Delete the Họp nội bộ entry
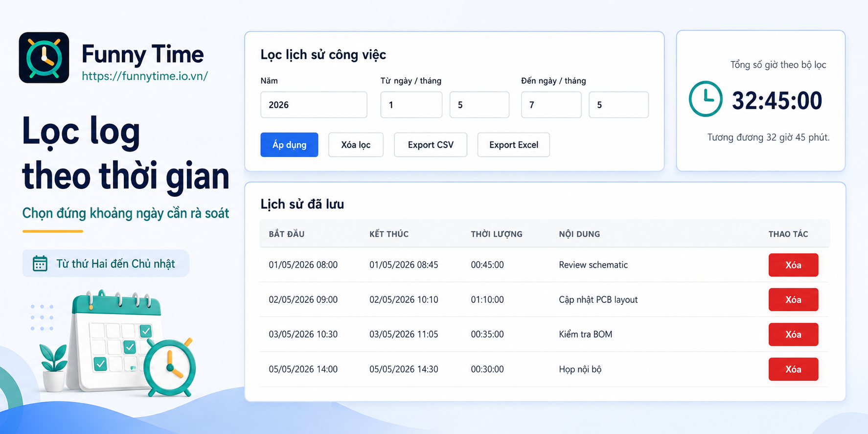Image resolution: width=868 pixels, height=434 pixels. pos(793,369)
